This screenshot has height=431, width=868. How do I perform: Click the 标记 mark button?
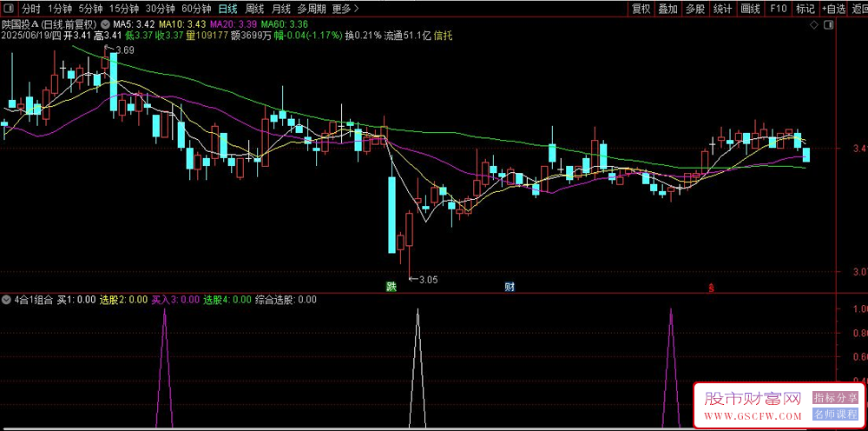tap(805, 9)
